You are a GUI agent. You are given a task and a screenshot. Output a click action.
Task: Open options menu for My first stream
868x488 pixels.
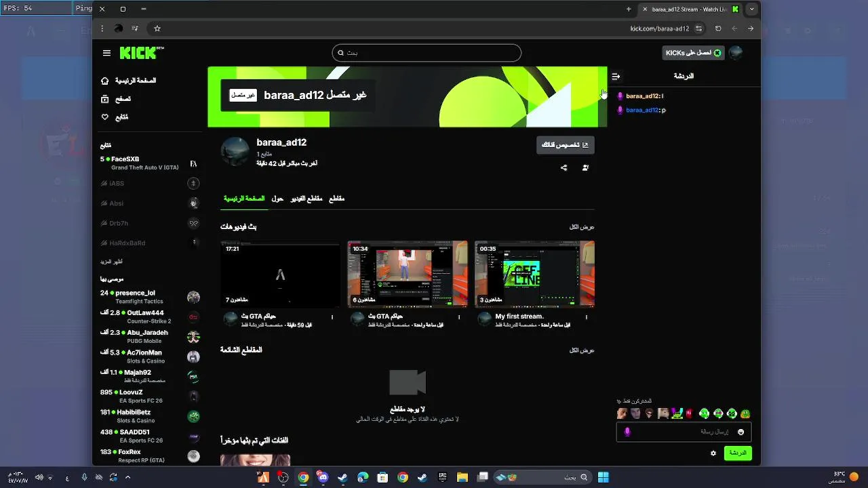click(586, 317)
